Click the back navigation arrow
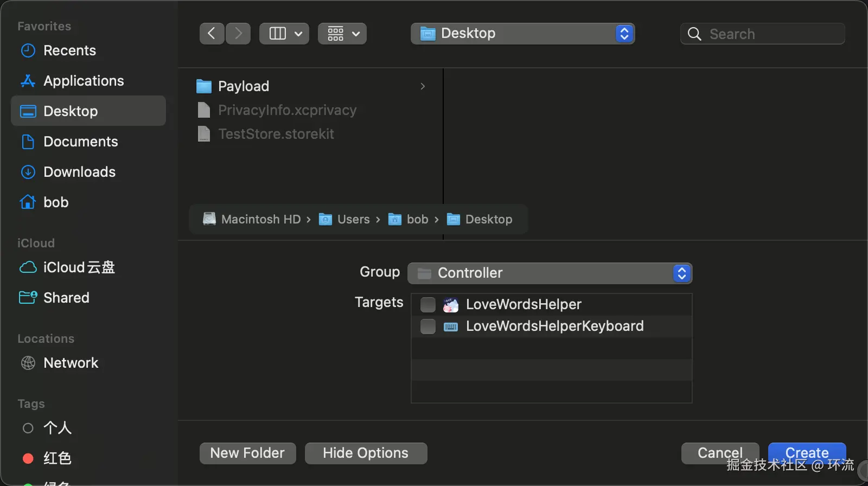The image size is (868, 486). point(212,34)
